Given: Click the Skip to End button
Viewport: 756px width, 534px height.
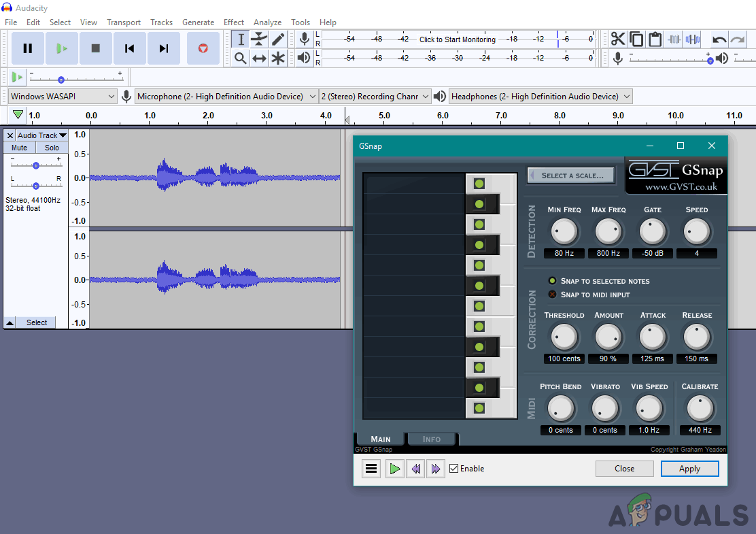Looking at the screenshot, I should pos(163,48).
